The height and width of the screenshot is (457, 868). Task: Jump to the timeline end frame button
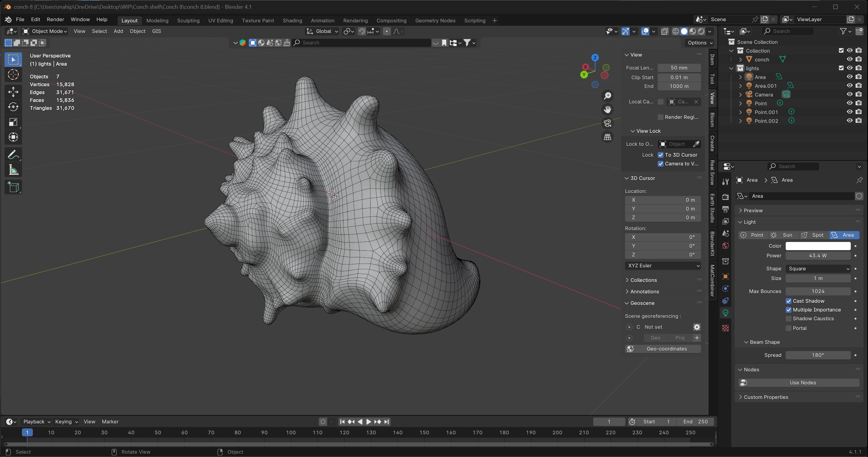coord(386,422)
